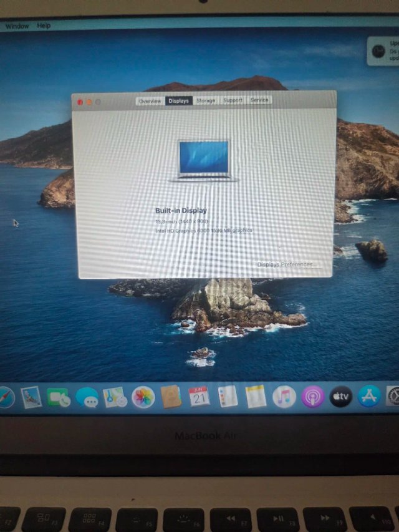Click the update notification banner
The image size is (399, 532).
click(383, 51)
